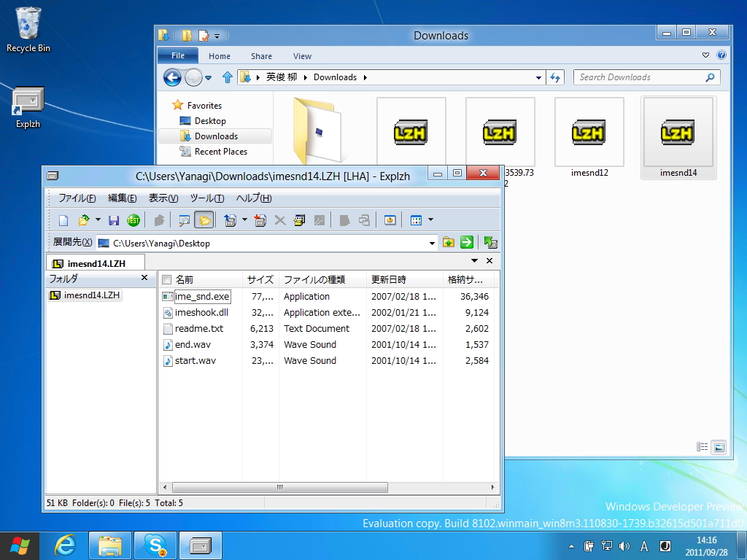The image size is (747, 560).
Task: Expand the view-mode dropdown at toolbar end
Action: pyautogui.click(x=430, y=219)
